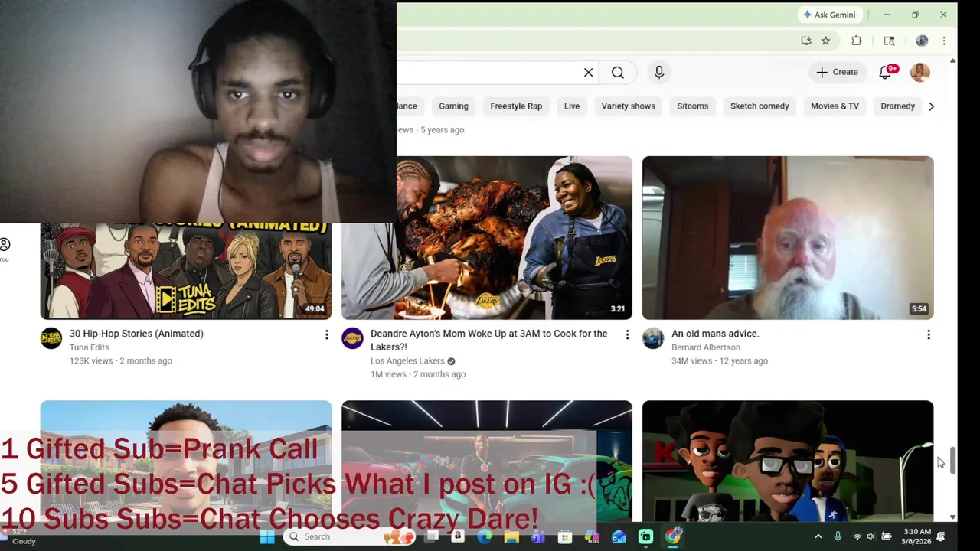Open the Wi-Fi network tray icon
This screenshot has height=551, width=980.
[857, 536]
